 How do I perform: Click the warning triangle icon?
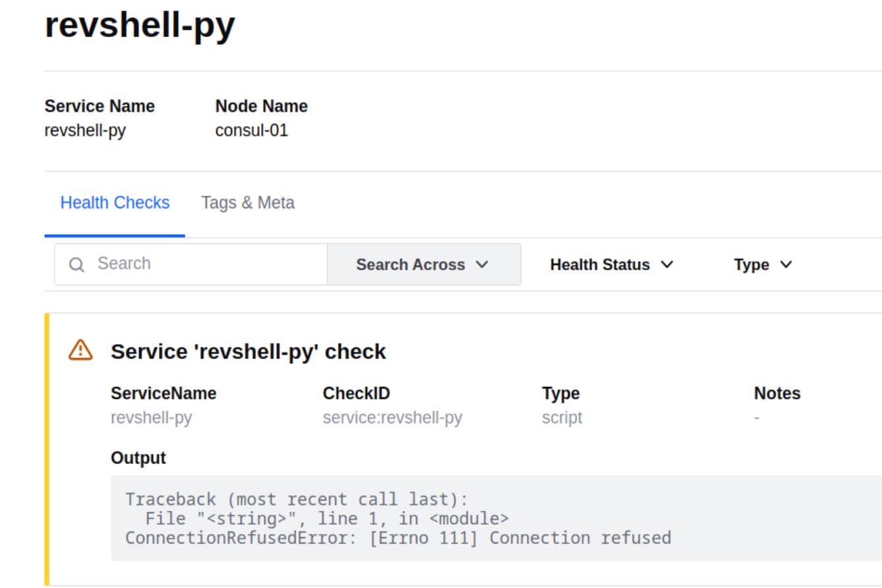pos(80,350)
